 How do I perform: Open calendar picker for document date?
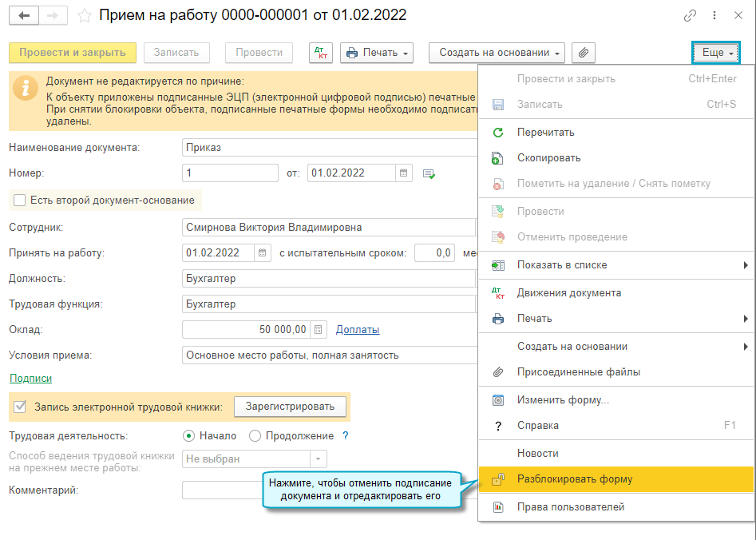(x=404, y=173)
